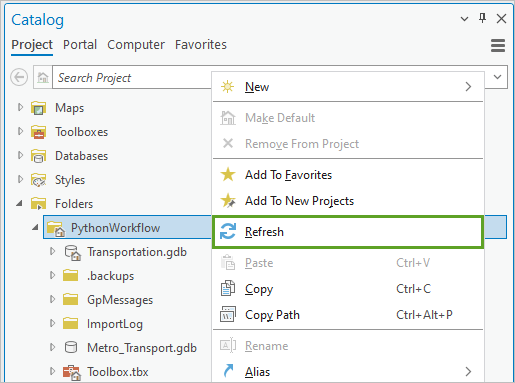Close the Catalog pane

[501, 18]
